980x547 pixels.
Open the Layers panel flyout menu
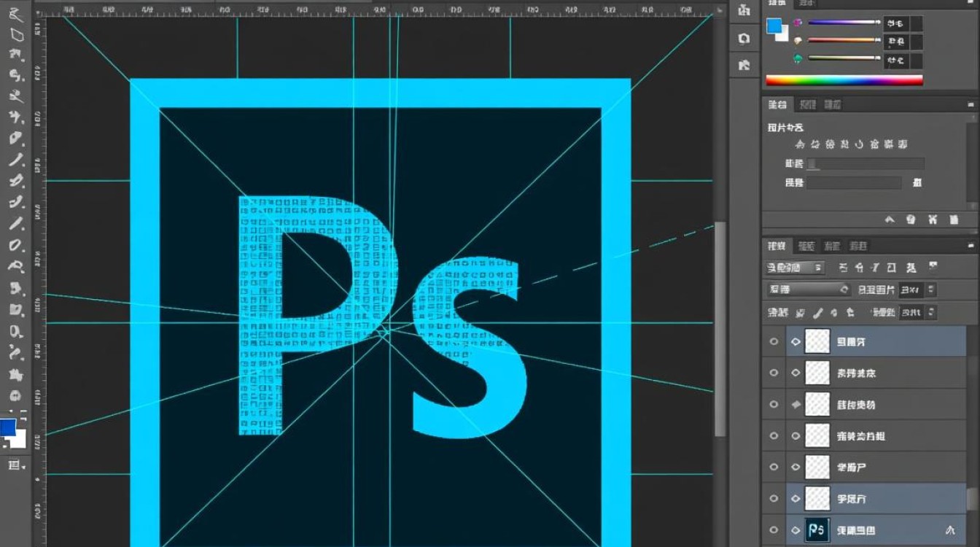pos(971,246)
